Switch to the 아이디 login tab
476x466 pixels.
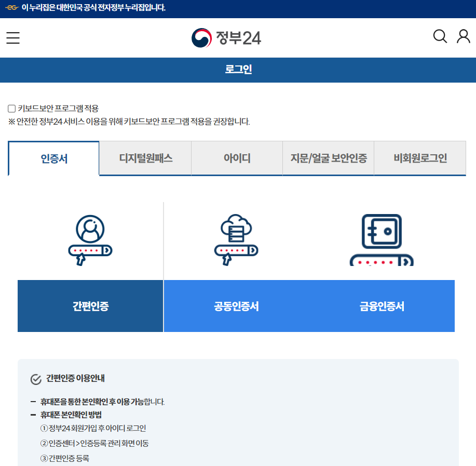pos(237,158)
